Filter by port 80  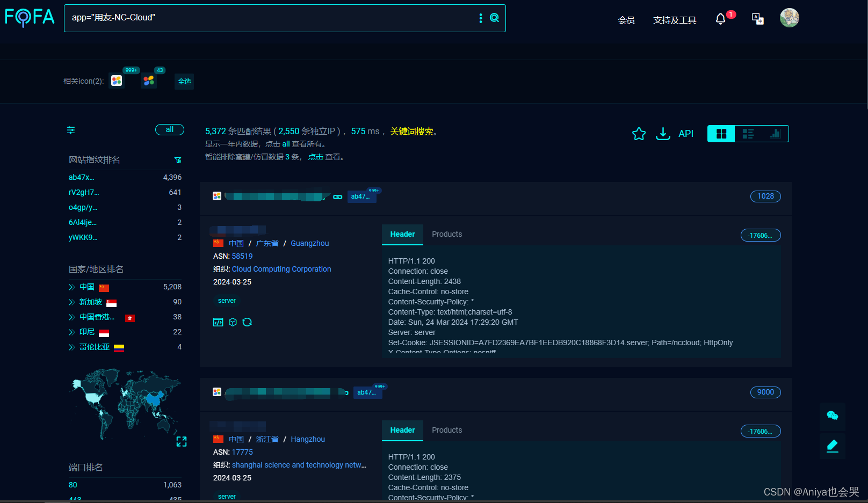[73, 485]
